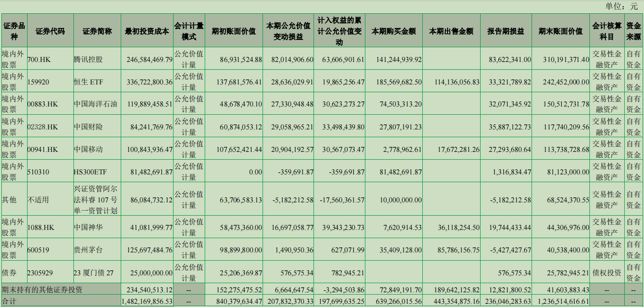Select the 腾讯控股 security name cell
This screenshot has height=307, width=644.
coord(97,58)
